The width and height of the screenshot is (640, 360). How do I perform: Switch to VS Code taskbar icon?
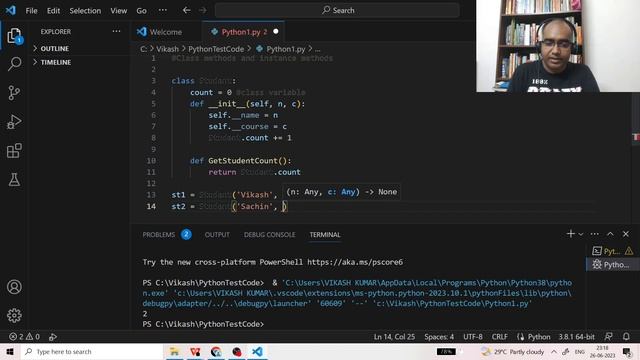pyautogui.click(x=258, y=351)
